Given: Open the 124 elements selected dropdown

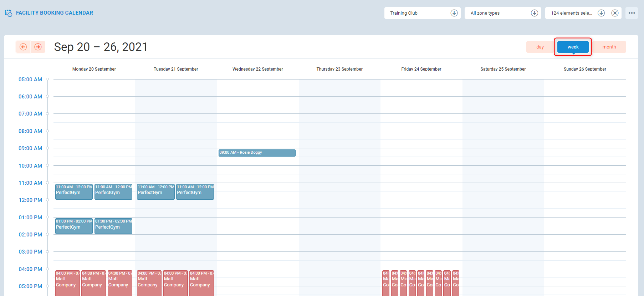Looking at the screenshot, I should [x=571, y=13].
